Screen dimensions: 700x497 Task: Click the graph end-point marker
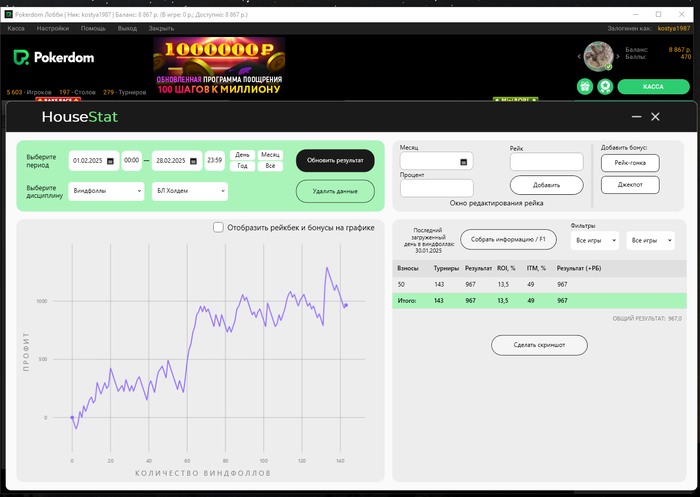pos(346,305)
